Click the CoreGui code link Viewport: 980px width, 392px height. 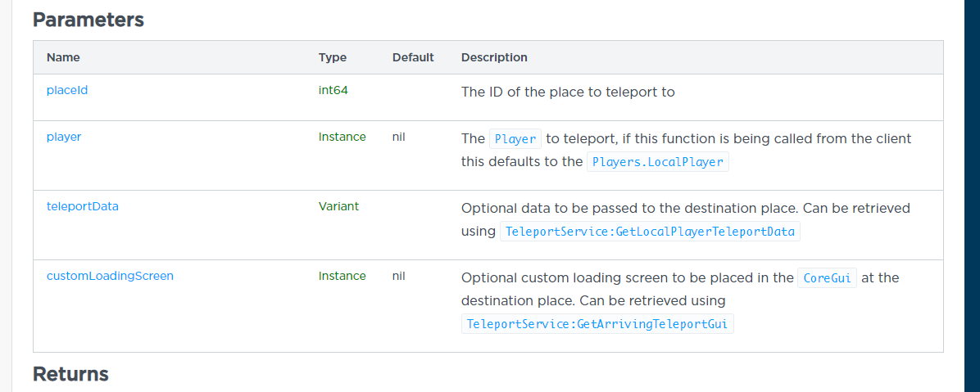[x=827, y=278]
